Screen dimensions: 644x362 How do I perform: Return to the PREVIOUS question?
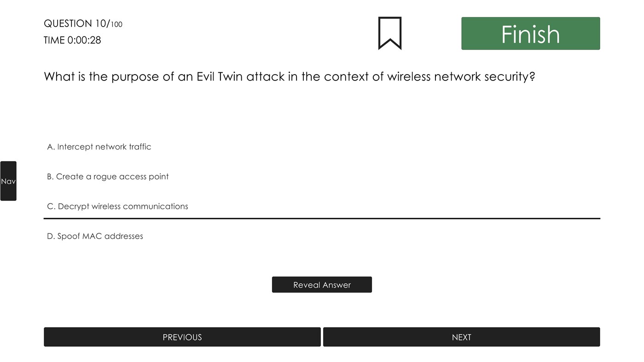[182, 337]
